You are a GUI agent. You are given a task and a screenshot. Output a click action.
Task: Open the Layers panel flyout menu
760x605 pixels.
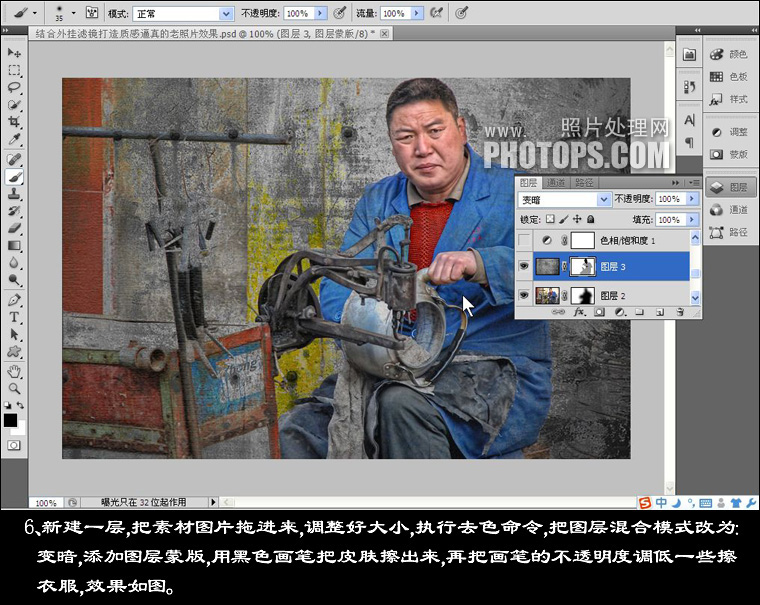[694, 183]
